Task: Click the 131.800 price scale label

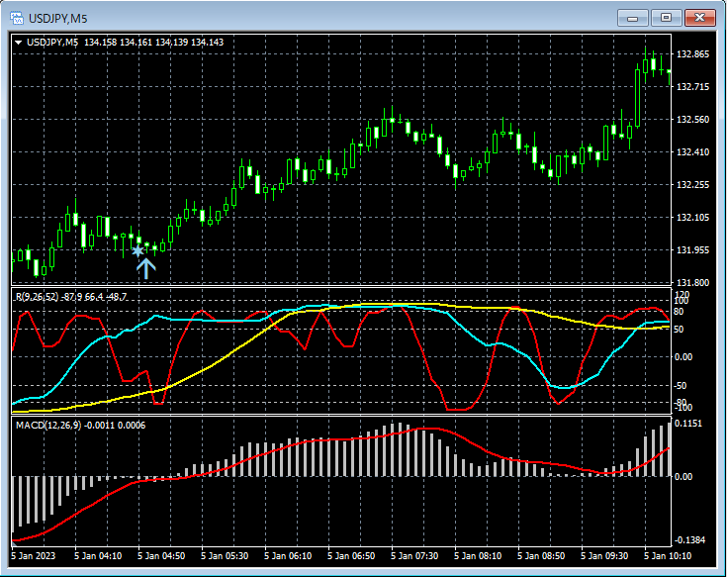Action: [691, 283]
